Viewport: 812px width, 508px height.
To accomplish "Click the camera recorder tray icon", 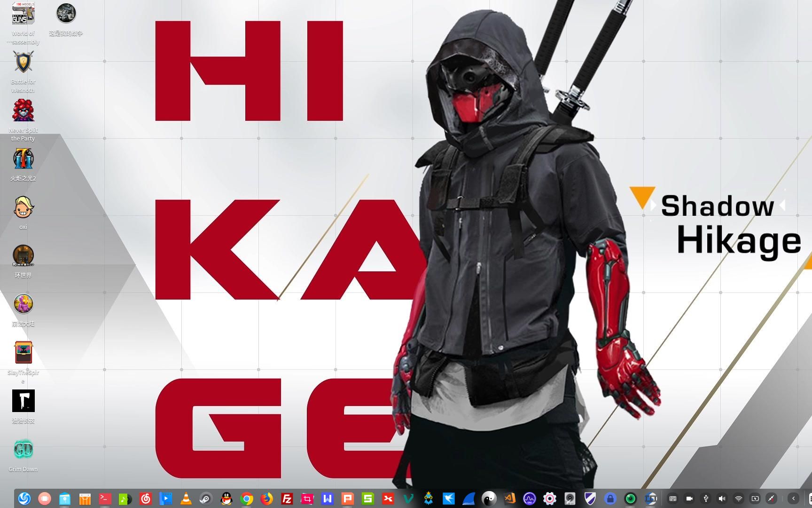I will (689, 498).
